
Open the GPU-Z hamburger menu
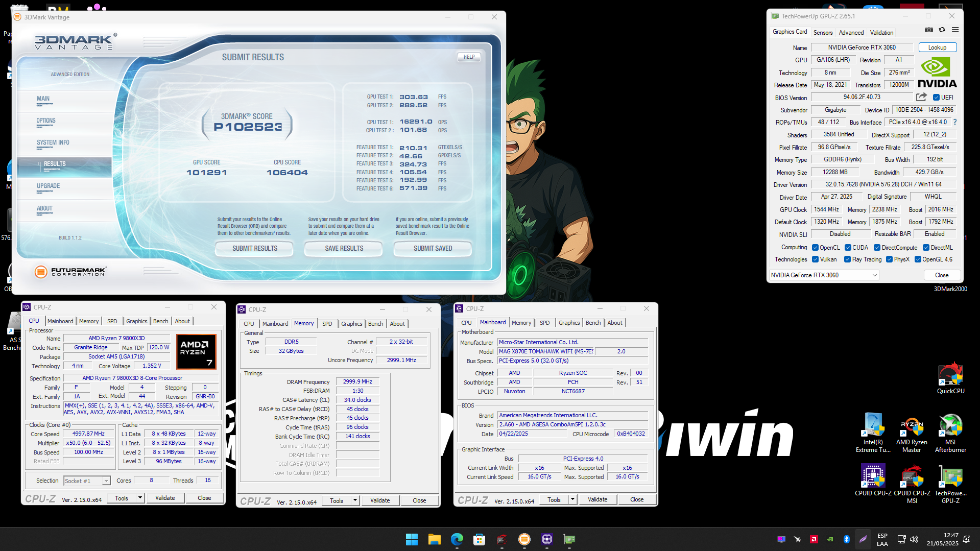[x=955, y=30]
